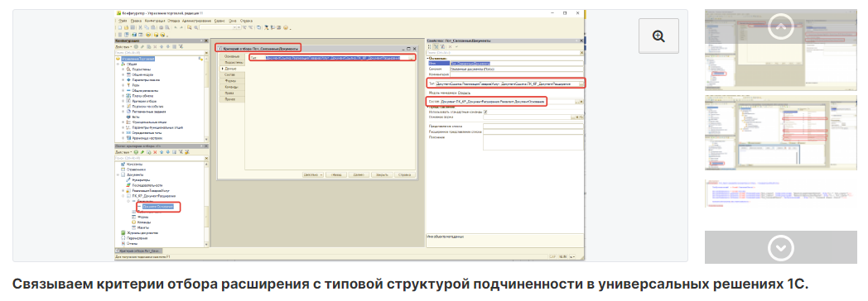This screenshot has height=301, width=868.
Task: Switch to the Основные tab in criteria dialog
Action: click(x=231, y=56)
